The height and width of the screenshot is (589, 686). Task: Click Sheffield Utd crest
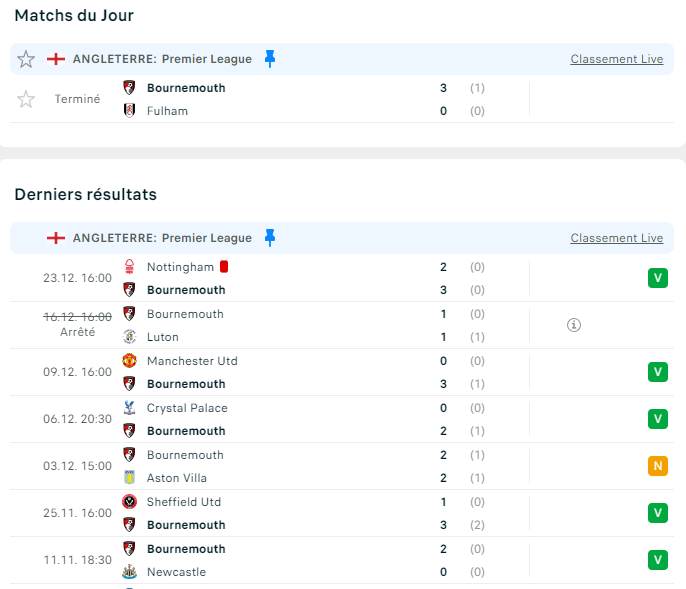coord(129,501)
